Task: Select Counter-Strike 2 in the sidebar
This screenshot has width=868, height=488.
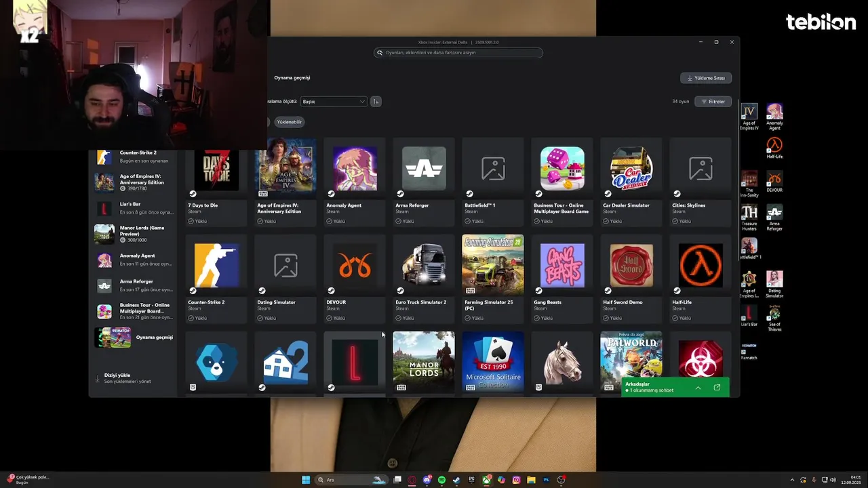Action: point(134,157)
